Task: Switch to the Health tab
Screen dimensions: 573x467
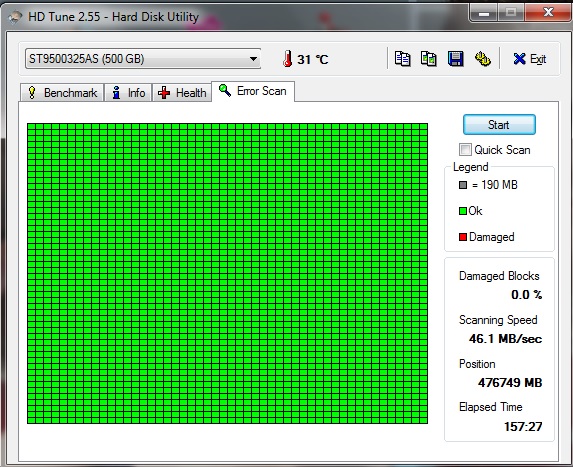Action: (182, 93)
